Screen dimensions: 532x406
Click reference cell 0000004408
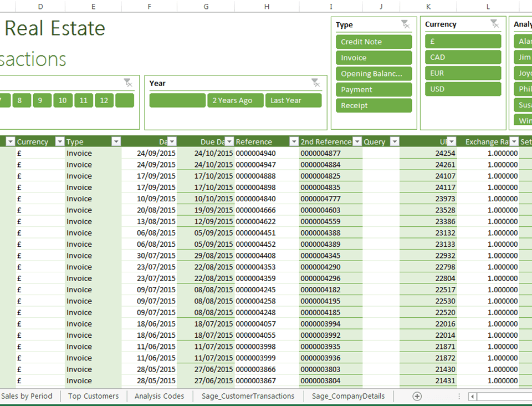click(x=267, y=256)
